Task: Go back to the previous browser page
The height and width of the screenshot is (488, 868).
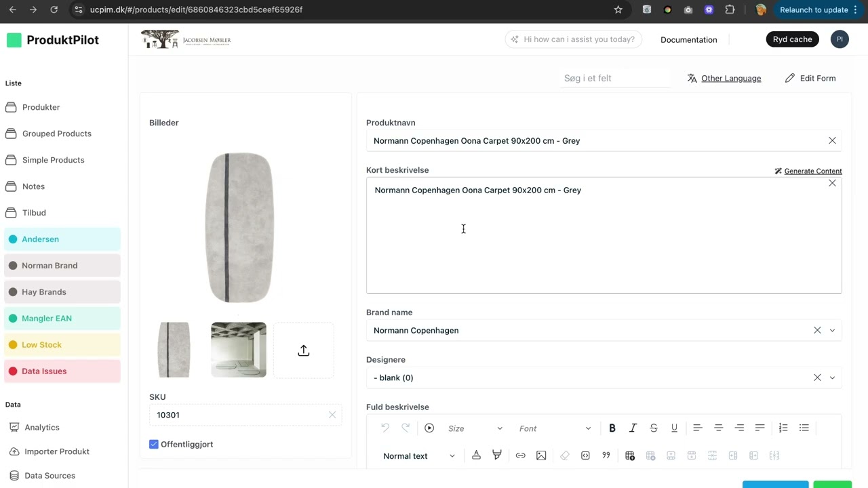Action: point(12,9)
